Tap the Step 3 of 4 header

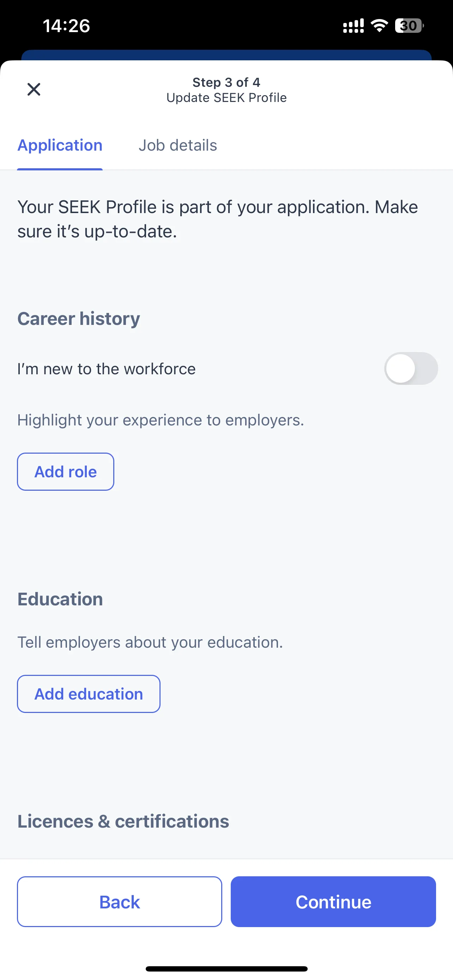[226, 82]
